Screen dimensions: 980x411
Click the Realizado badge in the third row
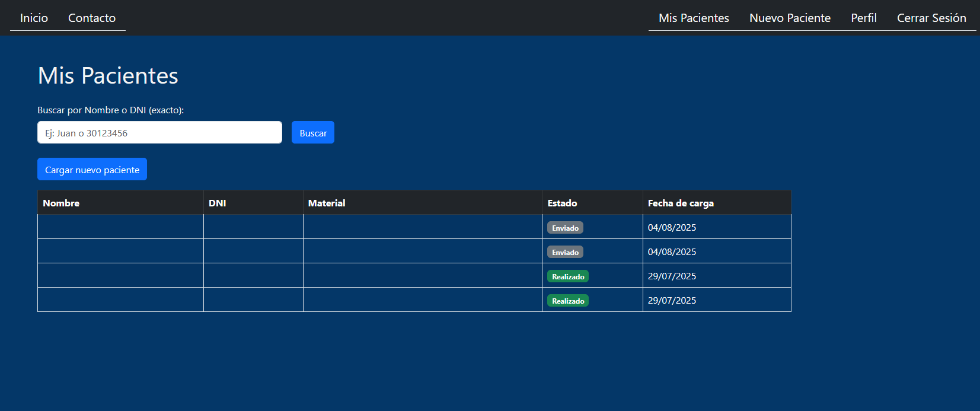click(568, 276)
